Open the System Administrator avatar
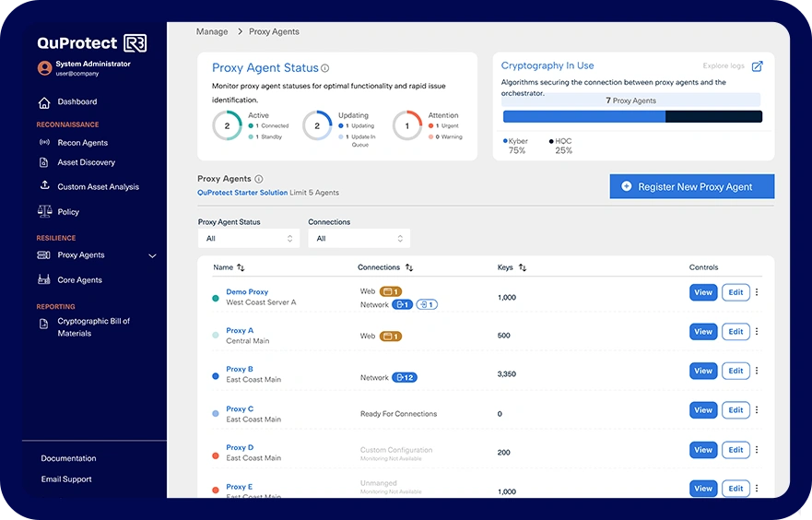The image size is (812, 520). tap(44, 68)
